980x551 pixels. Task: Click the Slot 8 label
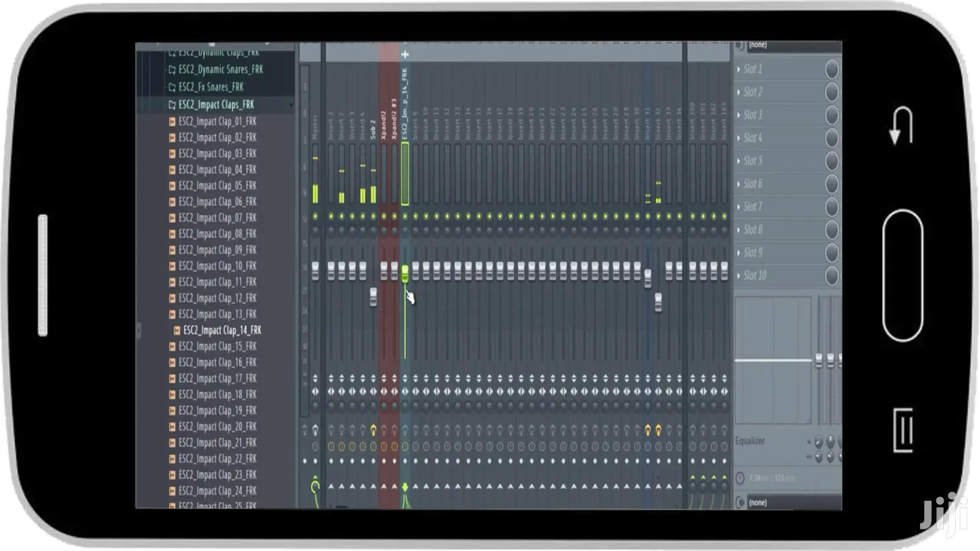coord(753,230)
